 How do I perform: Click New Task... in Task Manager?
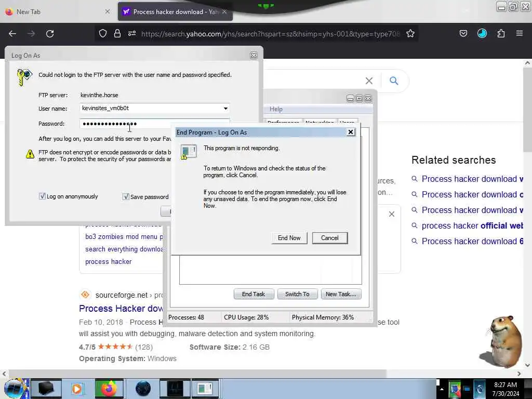[341, 294]
